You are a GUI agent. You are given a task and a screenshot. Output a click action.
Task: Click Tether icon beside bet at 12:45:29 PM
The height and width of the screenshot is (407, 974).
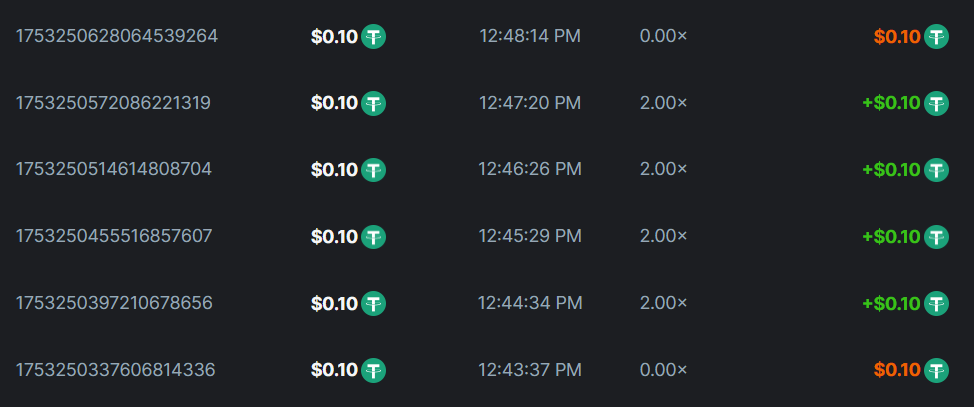coord(374,237)
